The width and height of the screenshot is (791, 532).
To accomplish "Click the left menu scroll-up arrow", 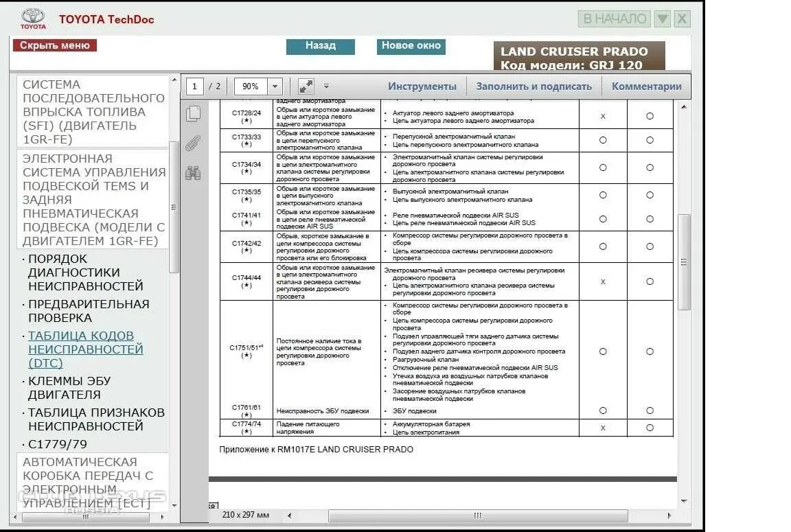I will (x=174, y=80).
